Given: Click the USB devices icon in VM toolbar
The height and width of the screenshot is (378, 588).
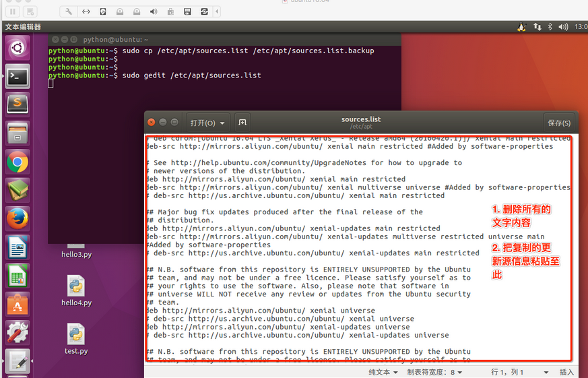Looking at the screenshot, I should coord(170,11).
